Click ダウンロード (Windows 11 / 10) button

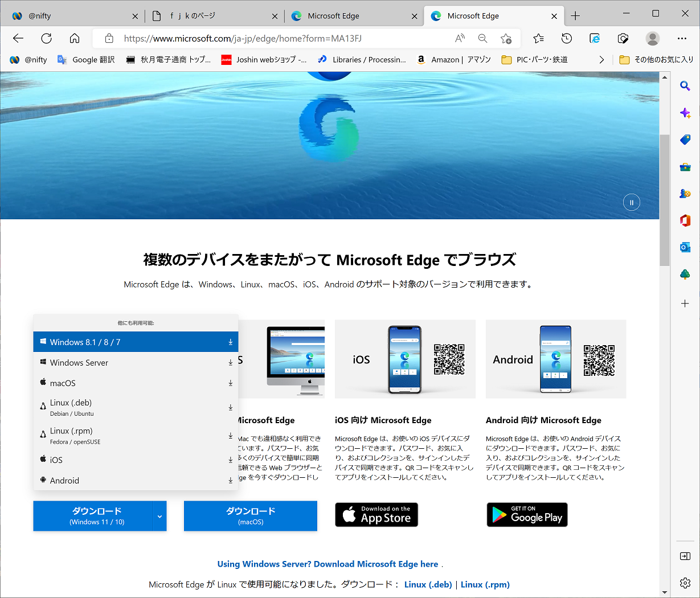(93, 516)
